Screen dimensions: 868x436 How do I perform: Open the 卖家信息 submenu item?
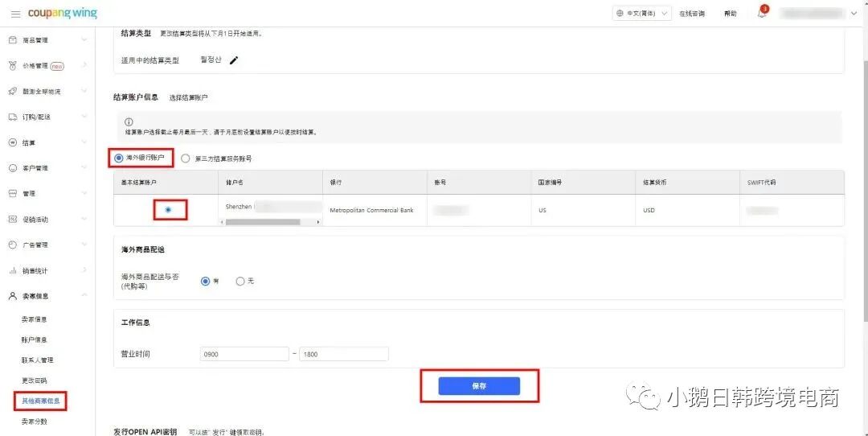point(35,319)
